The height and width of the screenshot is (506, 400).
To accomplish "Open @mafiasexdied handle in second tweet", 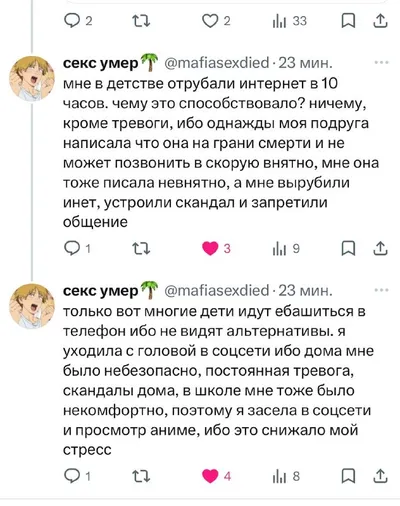I will [x=217, y=290].
